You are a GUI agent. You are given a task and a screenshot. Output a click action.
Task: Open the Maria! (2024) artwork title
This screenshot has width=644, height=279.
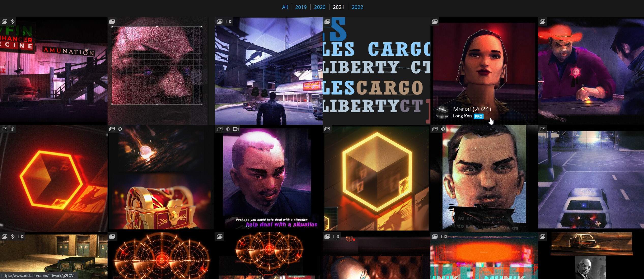tap(472, 109)
